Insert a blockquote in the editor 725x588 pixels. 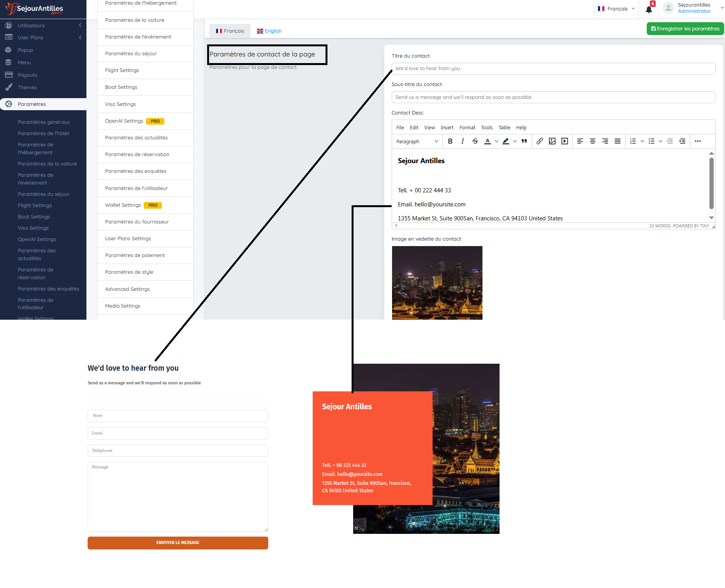pyautogui.click(x=524, y=141)
